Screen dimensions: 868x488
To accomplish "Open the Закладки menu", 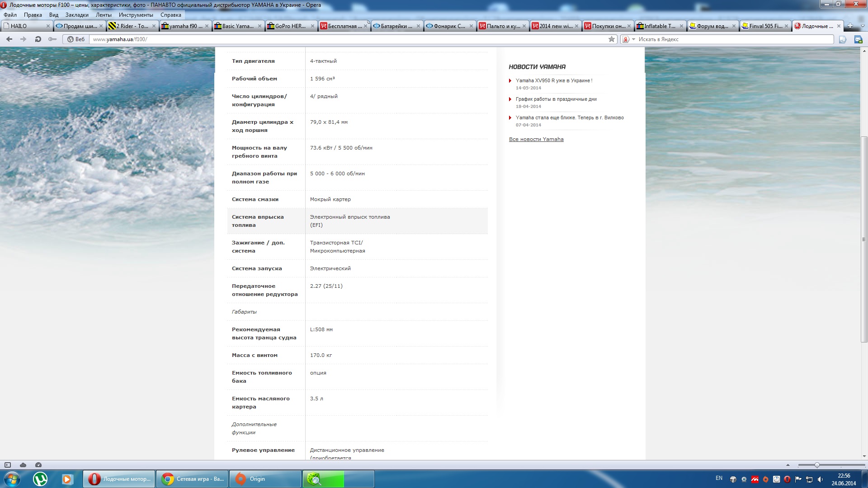I will pos(77,15).
